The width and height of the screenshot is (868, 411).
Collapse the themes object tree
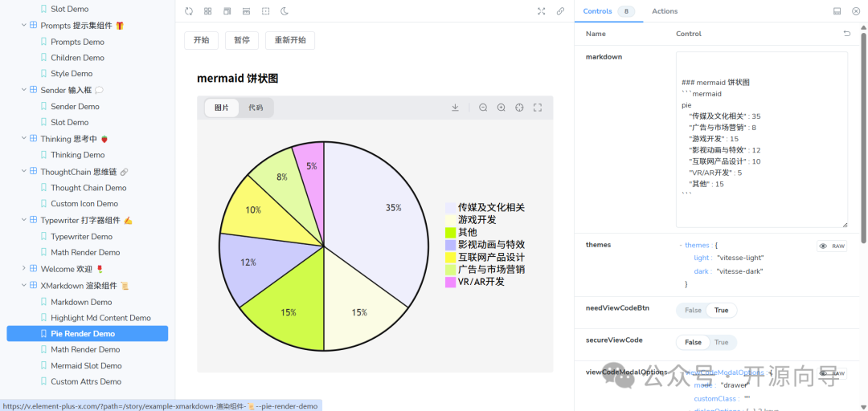[681, 245]
